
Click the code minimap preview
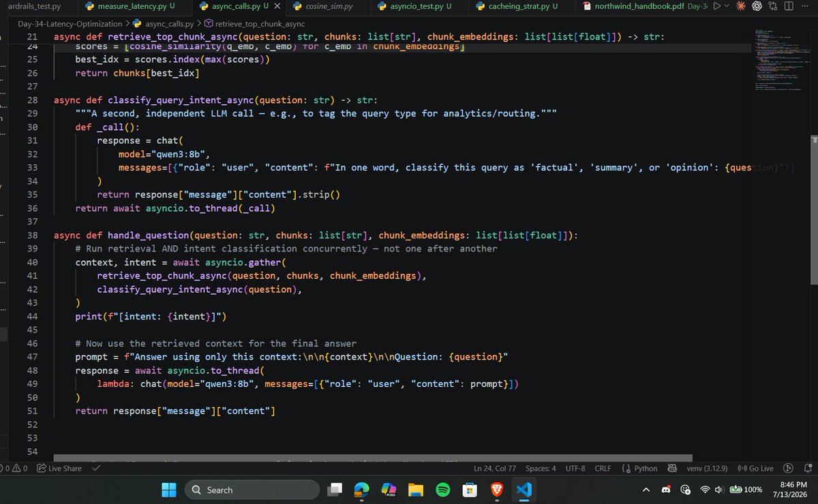782,61
